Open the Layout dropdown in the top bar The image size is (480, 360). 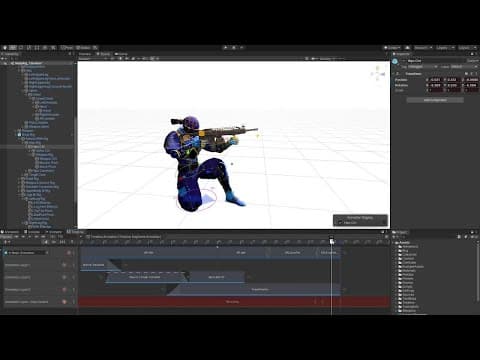tap(467, 48)
